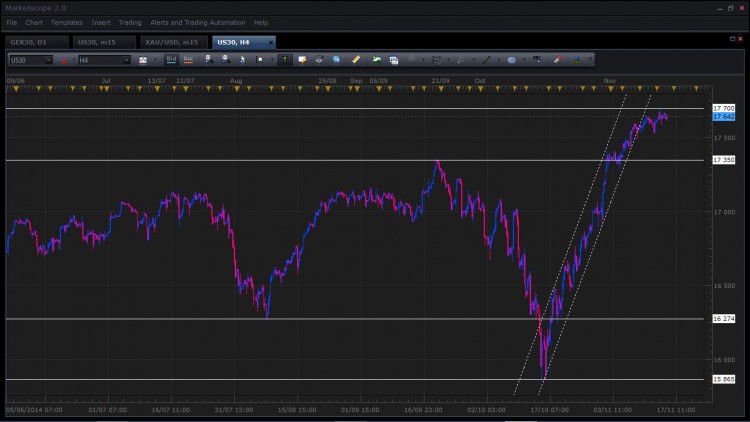
Task: Switch to the US30, m15 chart tab
Action: (x=104, y=42)
